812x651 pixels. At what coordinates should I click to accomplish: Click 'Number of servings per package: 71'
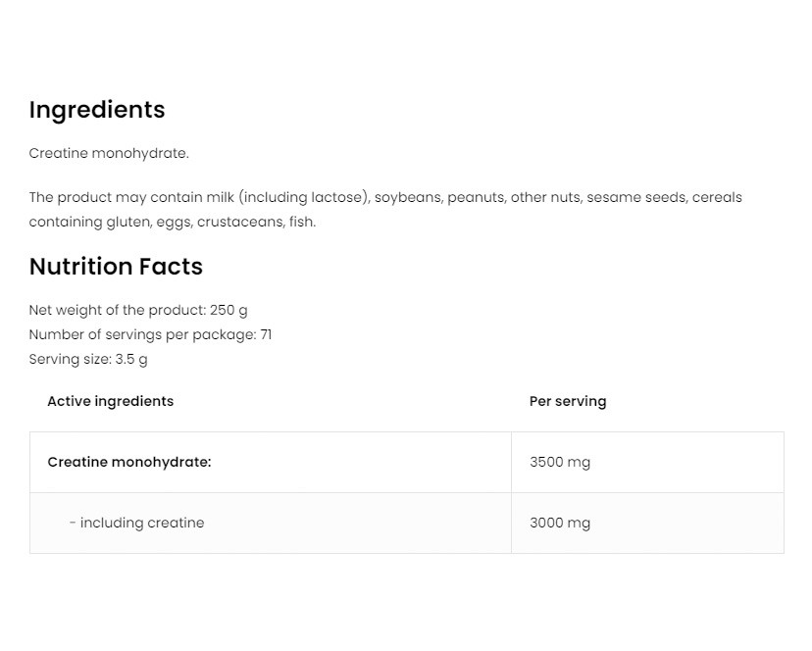click(x=150, y=334)
